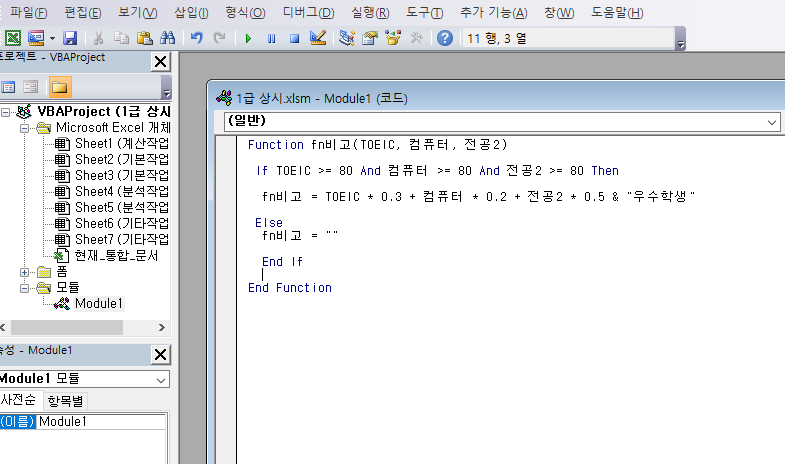
Task: Collapse the Microsoft Excel 개체 folder
Action: coord(25,128)
